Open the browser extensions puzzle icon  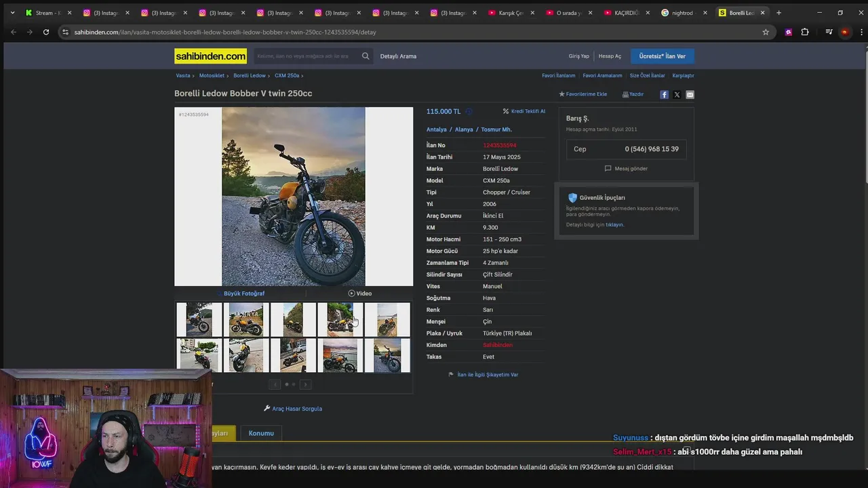(805, 32)
